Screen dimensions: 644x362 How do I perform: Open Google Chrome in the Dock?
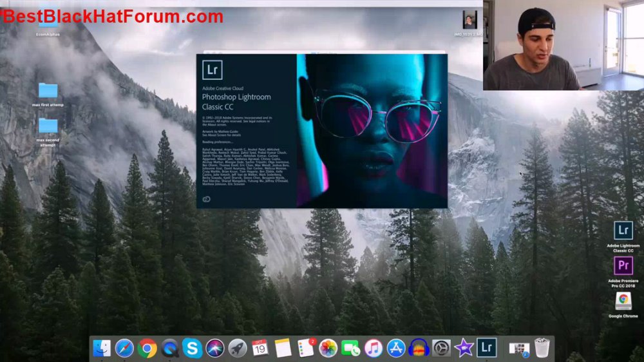point(147,348)
